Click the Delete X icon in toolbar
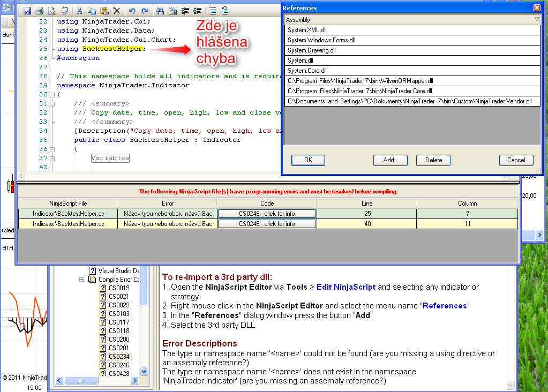This screenshot has height=392, width=548. coord(117,11)
